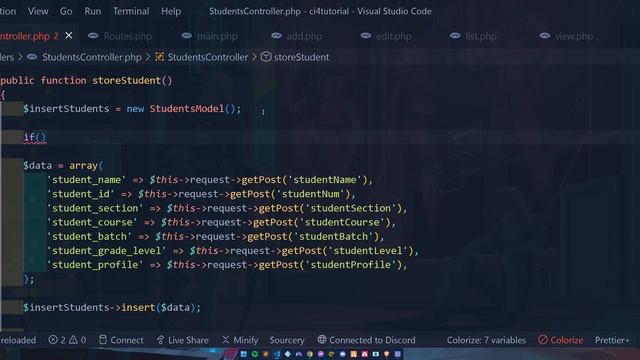The image size is (640, 360).
Task: Click the Windows Start icon in the taskbar
Action: click(x=244, y=354)
